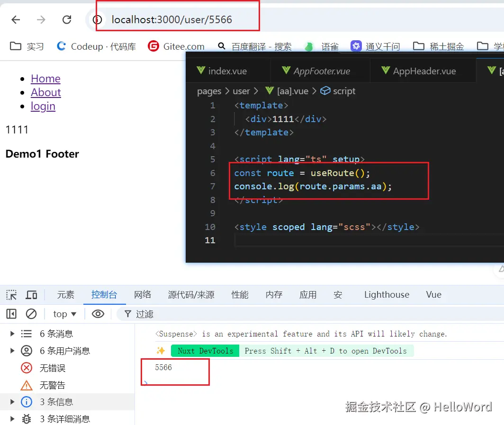Click the Demo1 Footer heading text
This screenshot has width=504, height=425.
(42, 154)
